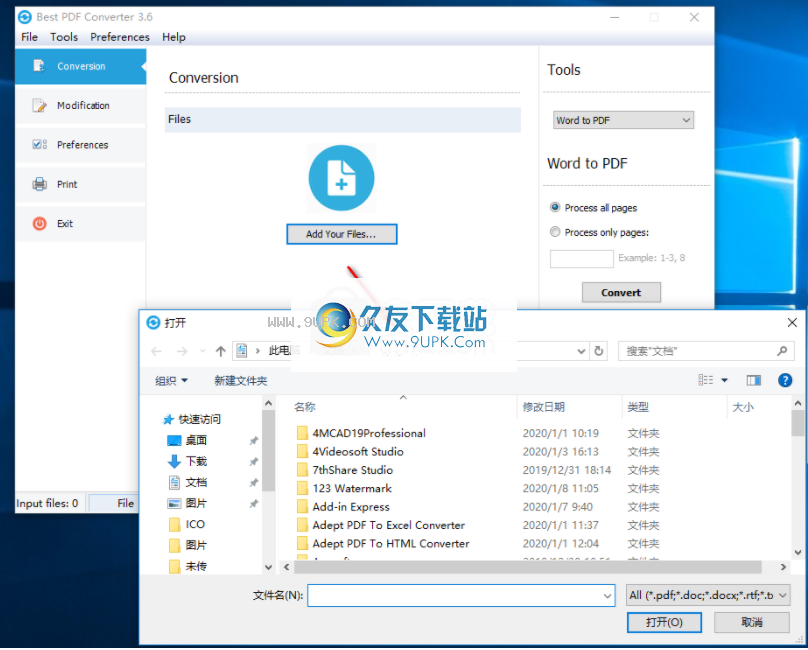Select Desktop (桌面) in quick access

pos(196,440)
